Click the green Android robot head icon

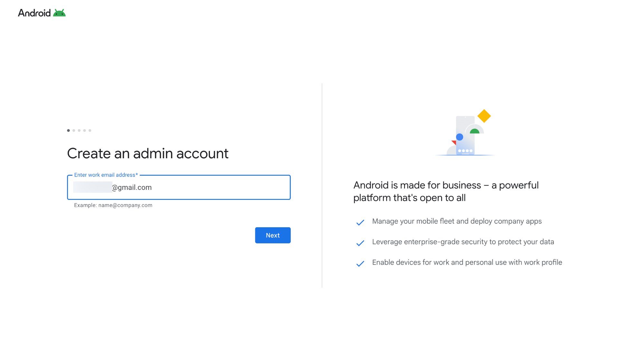point(59,13)
